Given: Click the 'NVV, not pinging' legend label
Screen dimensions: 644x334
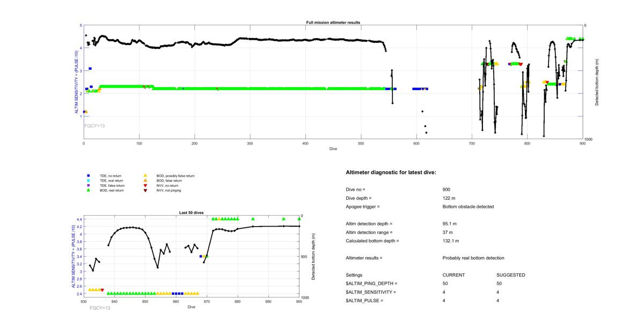Looking at the screenshot, I should pos(170,190).
